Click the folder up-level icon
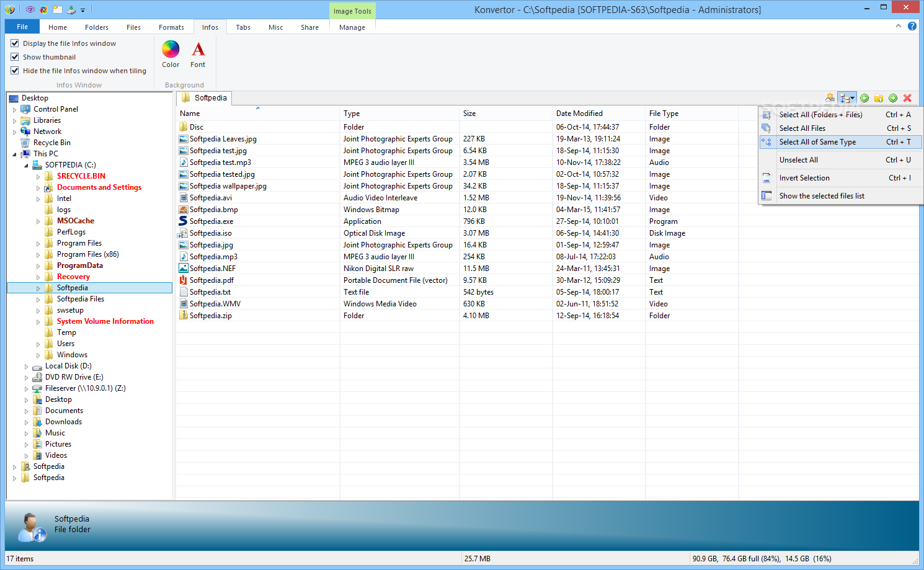This screenshot has height=570, width=924. (879, 98)
